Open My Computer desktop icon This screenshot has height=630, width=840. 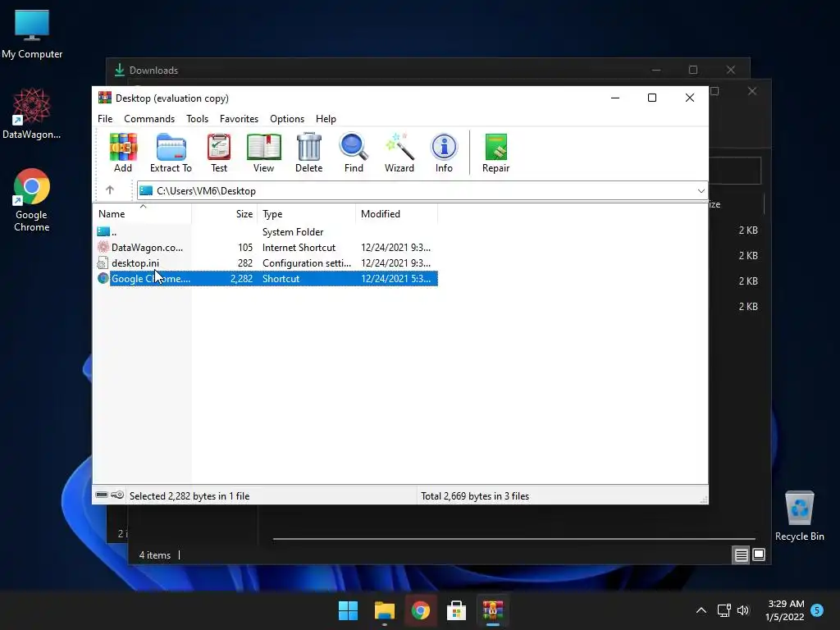(x=32, y=34)
